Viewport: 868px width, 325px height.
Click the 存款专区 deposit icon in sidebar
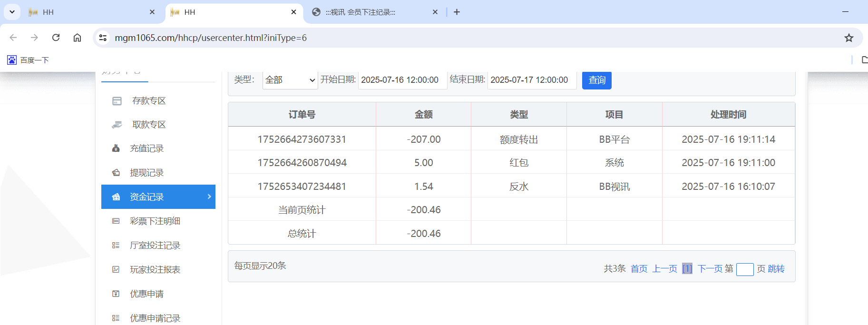117,101
